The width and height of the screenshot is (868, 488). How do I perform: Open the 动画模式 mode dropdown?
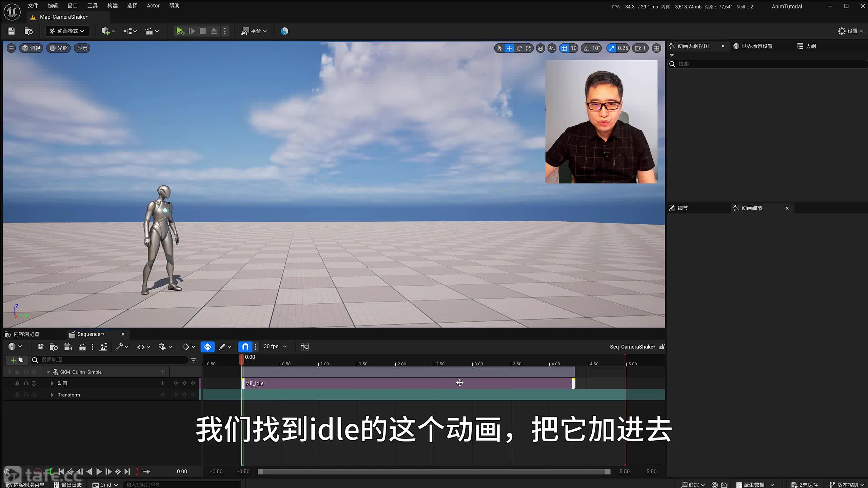pos(67,31)
